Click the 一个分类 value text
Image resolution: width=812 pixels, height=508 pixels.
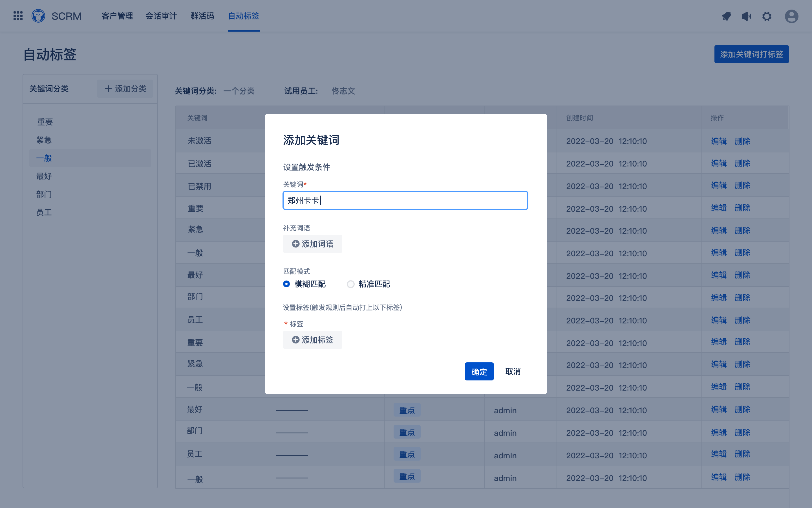(239, 91)
